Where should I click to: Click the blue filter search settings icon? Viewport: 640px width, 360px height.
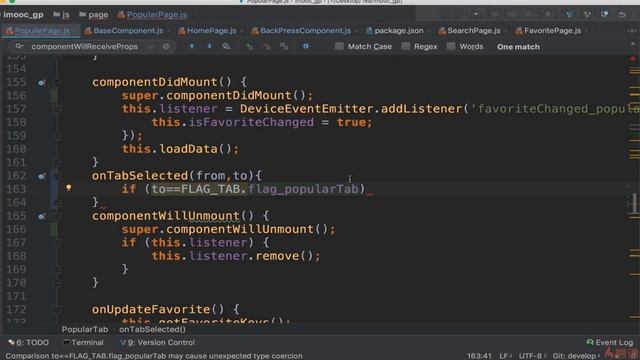coord(306,47)
